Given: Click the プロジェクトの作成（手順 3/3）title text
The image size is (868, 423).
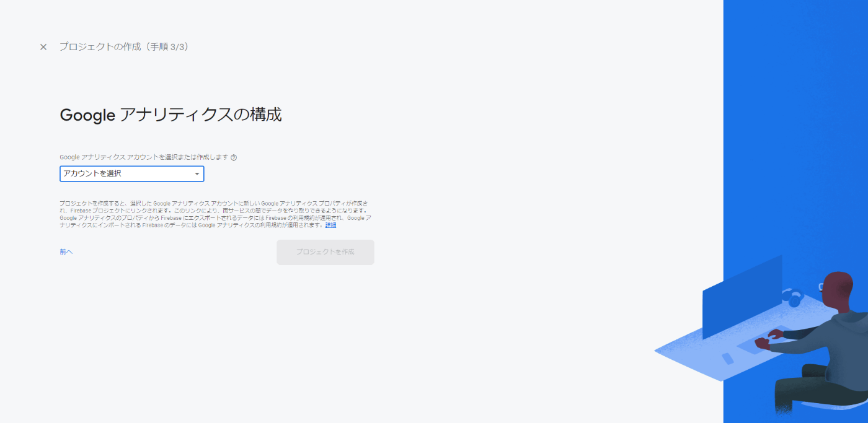Looking at the screenshot, I should click(x=124, y=47).
